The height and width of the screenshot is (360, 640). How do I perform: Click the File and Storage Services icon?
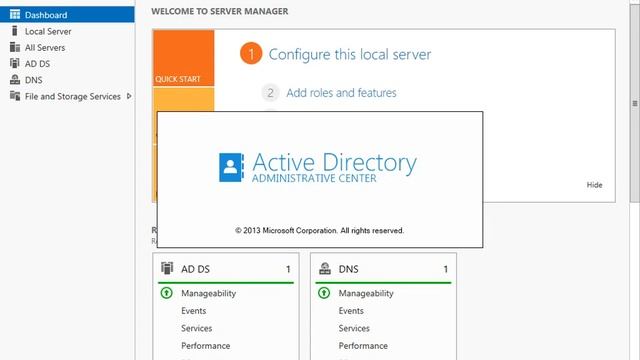(15, 96)
